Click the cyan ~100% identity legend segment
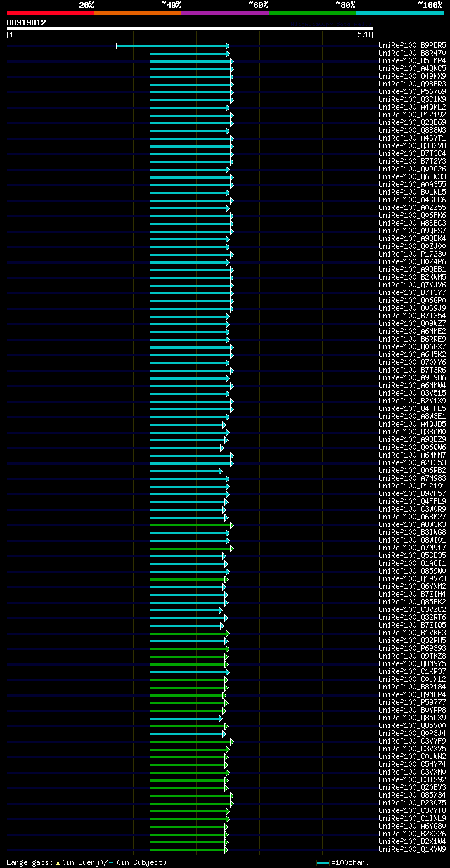 (399, 13)
